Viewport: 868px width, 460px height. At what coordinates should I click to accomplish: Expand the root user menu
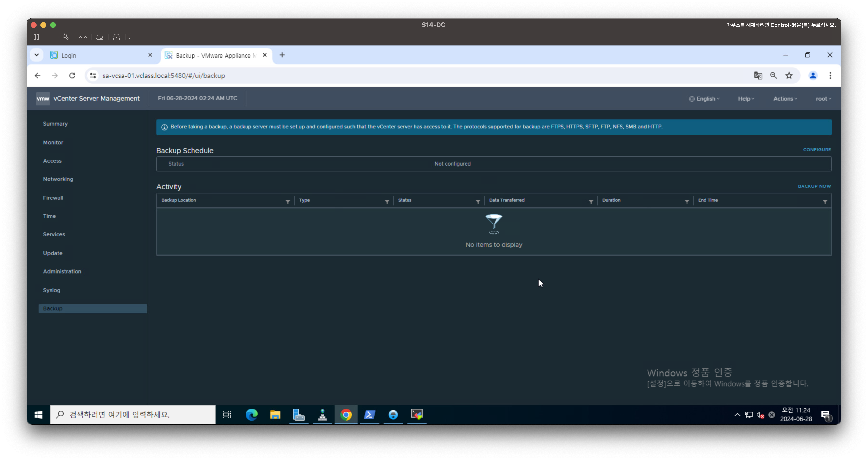[x=823, y=99]
